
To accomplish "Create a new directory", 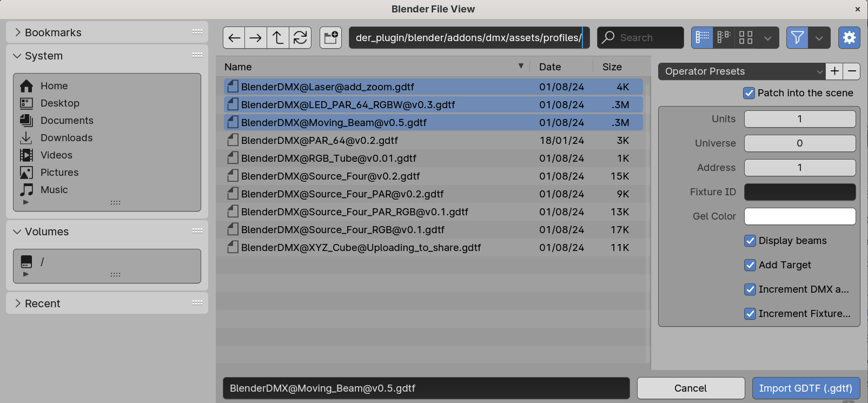I will [330, 38].
